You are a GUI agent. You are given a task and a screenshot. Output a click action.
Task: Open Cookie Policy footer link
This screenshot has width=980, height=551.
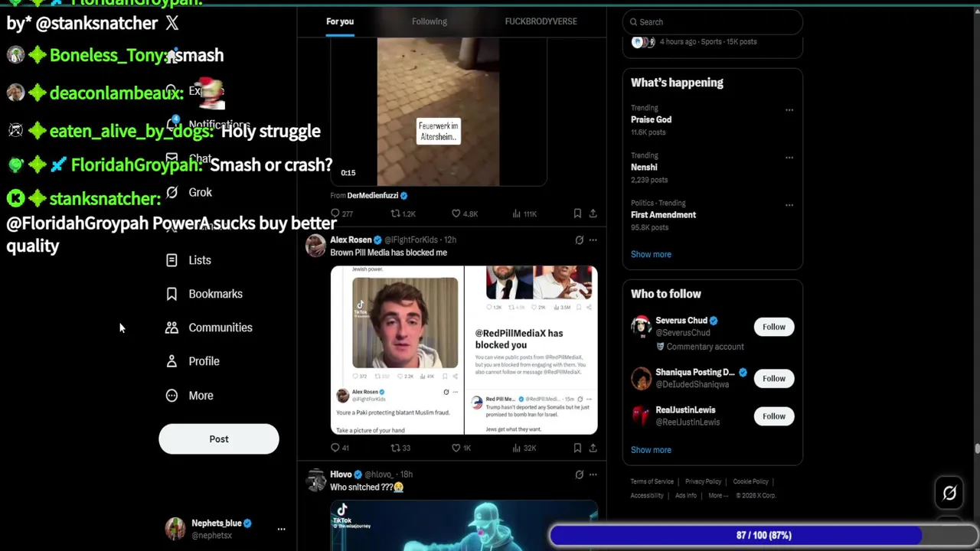pos(750,481)
